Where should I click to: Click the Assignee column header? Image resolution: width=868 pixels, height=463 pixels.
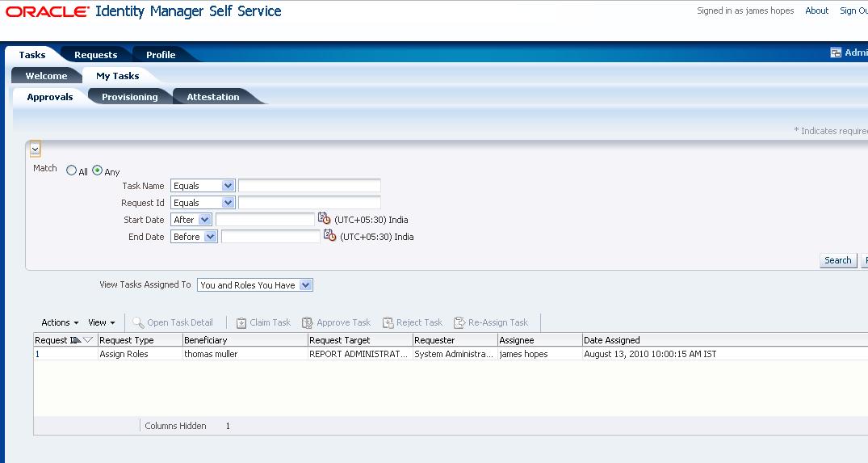point(540,340)
